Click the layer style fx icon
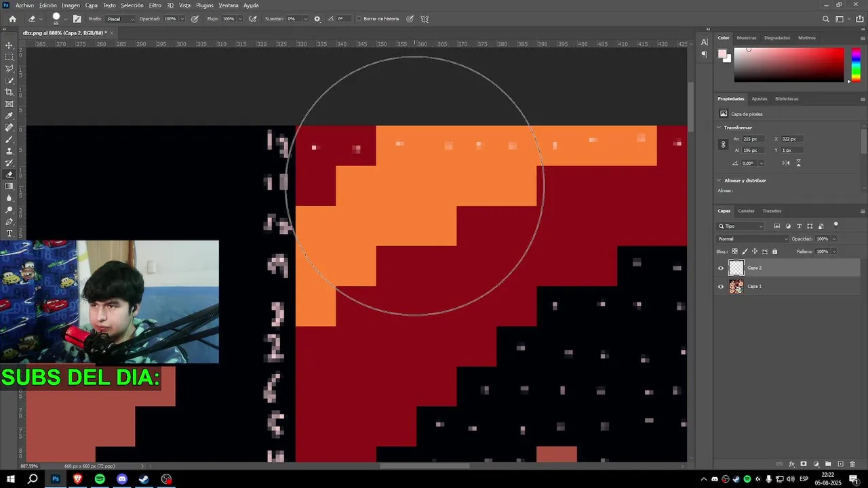This screenshot has height=488, width=868. click(x=791, y=464)
